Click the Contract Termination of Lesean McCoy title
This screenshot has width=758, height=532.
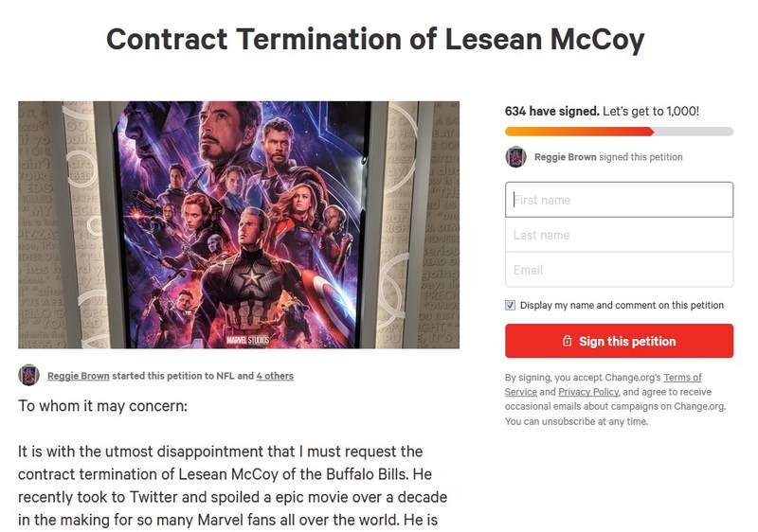(x=375, y=40)
